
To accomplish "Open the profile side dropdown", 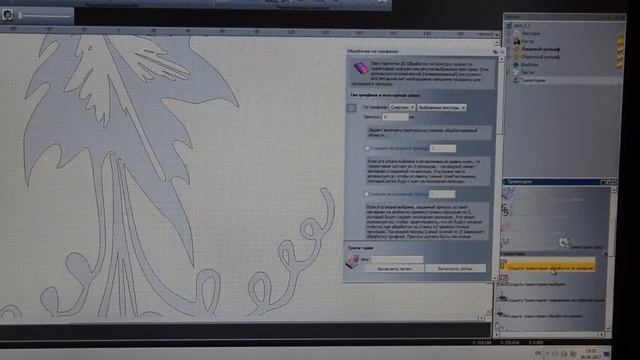I will click(402, 107).
